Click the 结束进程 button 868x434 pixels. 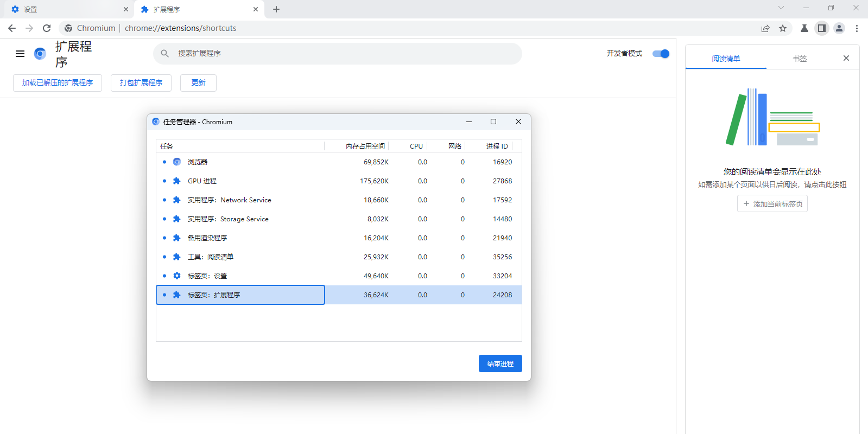click(x=500, y=363)
